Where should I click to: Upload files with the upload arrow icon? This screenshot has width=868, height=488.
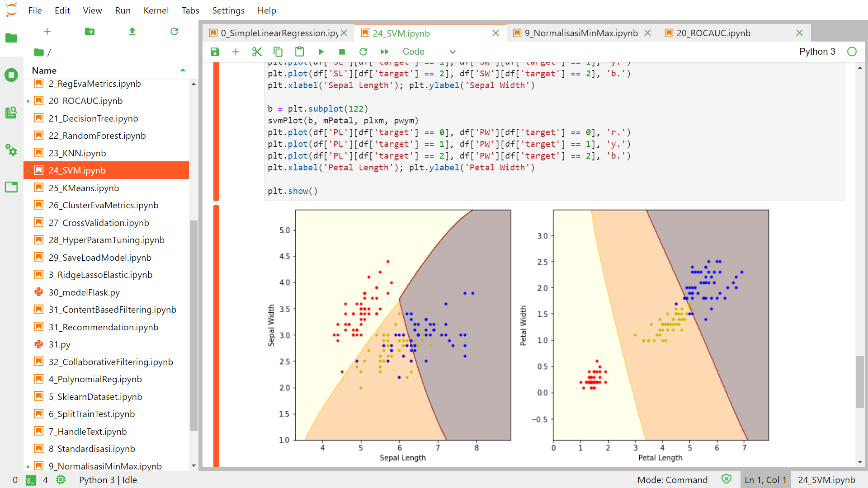pos(132,31)
